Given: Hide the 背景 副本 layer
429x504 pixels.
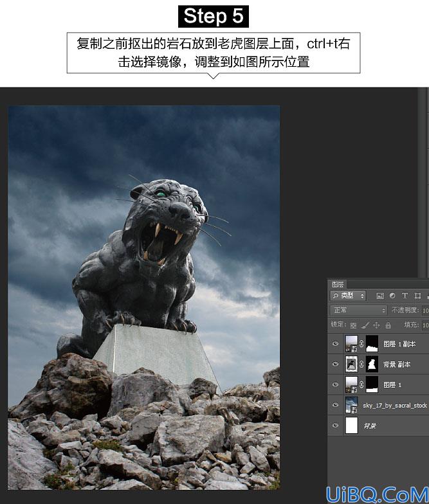Looking at the screenshot, I should [x=336, y=364].
